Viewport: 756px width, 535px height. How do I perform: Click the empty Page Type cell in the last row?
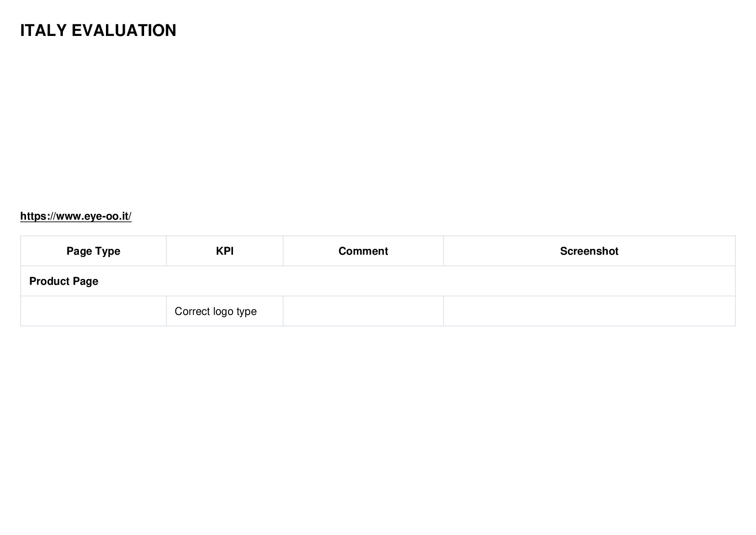point(93,311)
